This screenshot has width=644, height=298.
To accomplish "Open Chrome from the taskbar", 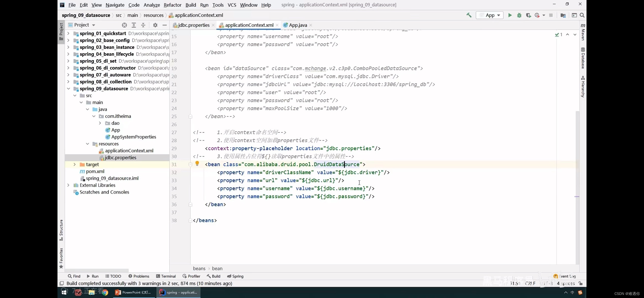I will (105, 292).
